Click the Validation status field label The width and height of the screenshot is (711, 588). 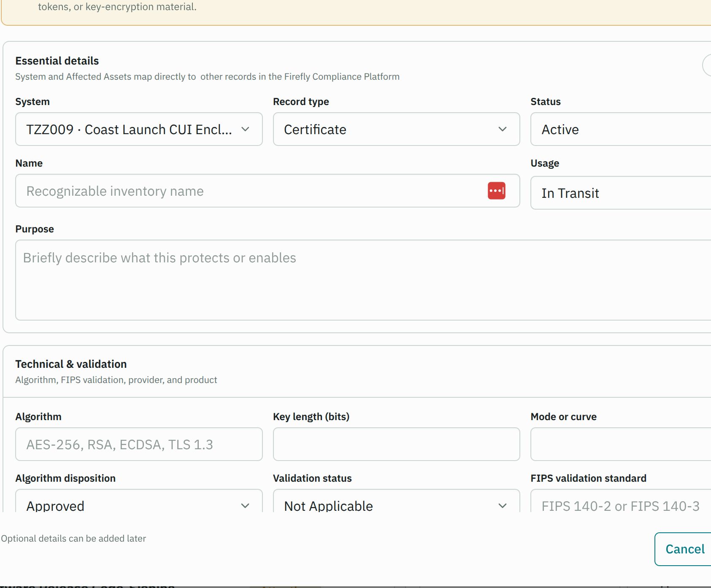click(312, 478)
